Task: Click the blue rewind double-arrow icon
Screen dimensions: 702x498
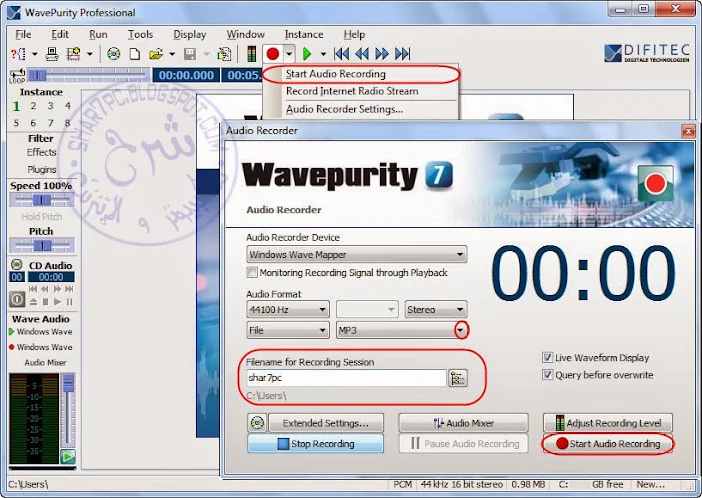Action: click(362, 54)
